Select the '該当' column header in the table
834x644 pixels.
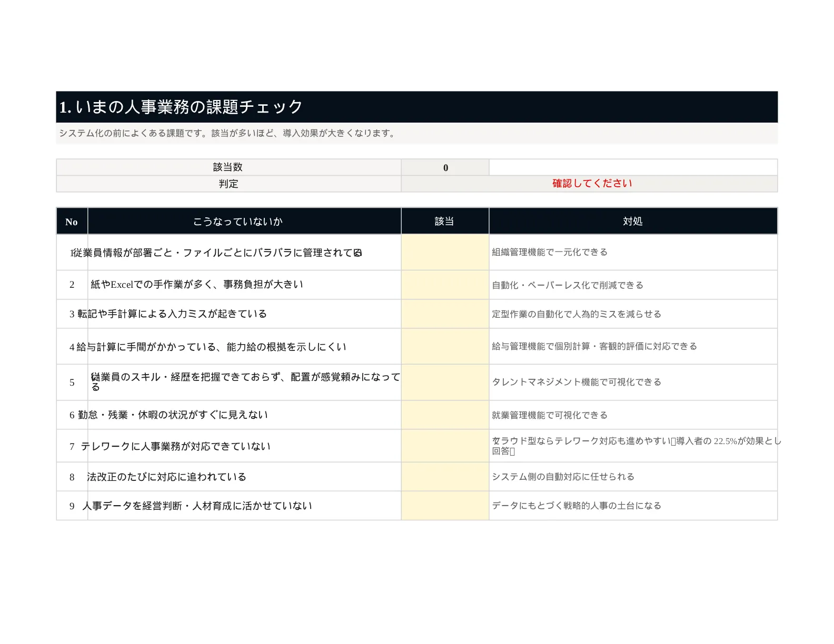(x=444, y=222)
